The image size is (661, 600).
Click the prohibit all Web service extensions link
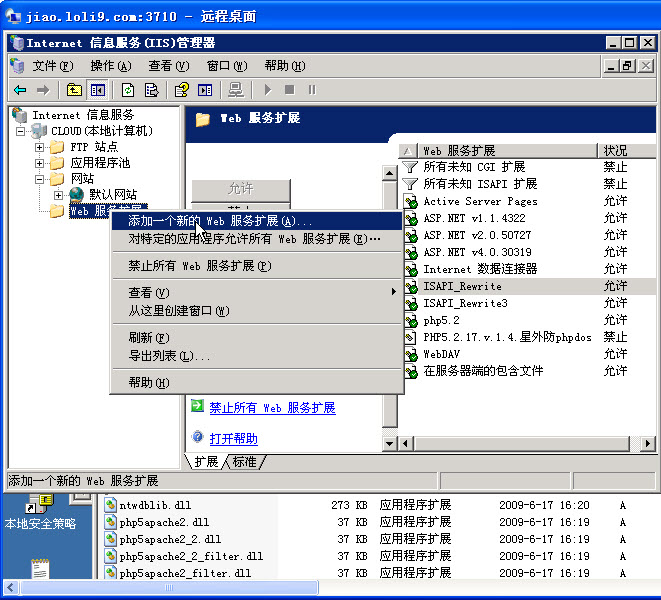pyautogui.click(x=272, y=408)
